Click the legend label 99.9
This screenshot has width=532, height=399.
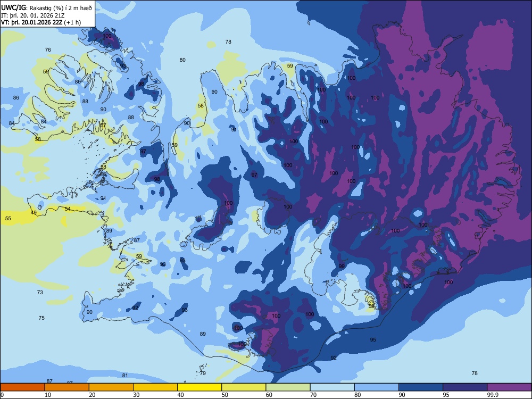(492, 395)
